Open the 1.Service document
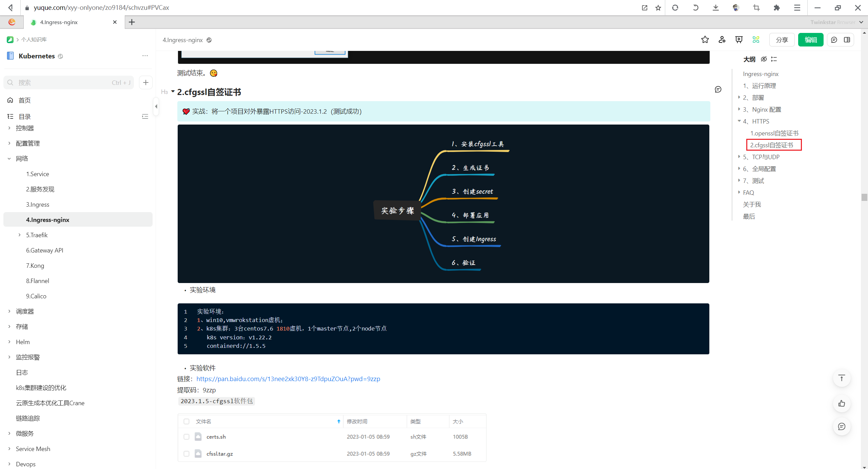868x469 pixels. tap(37, 174)
